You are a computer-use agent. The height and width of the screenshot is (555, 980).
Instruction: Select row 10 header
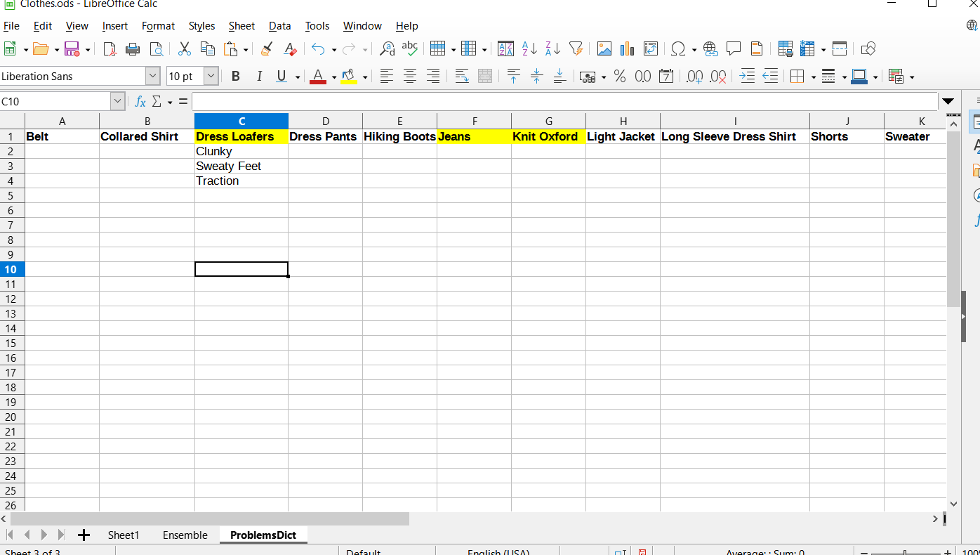pos(12,269)
